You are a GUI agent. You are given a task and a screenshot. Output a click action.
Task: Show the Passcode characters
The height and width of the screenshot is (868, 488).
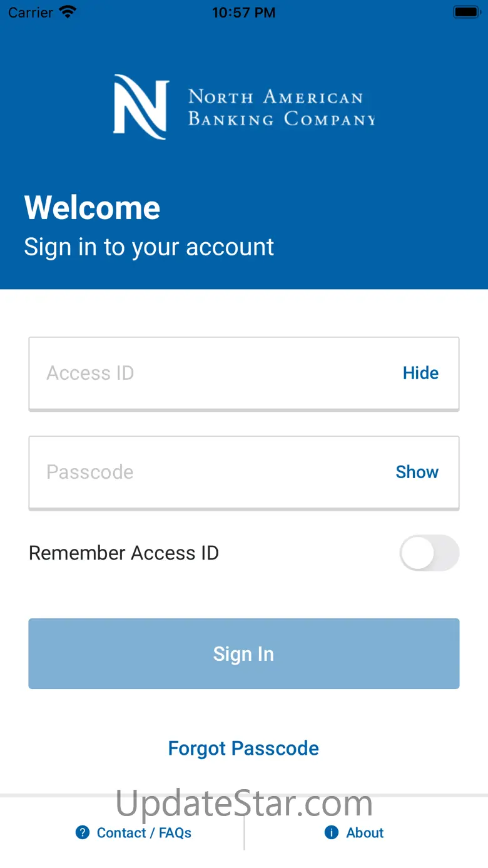pyautogui.click(x=417, y=472)
